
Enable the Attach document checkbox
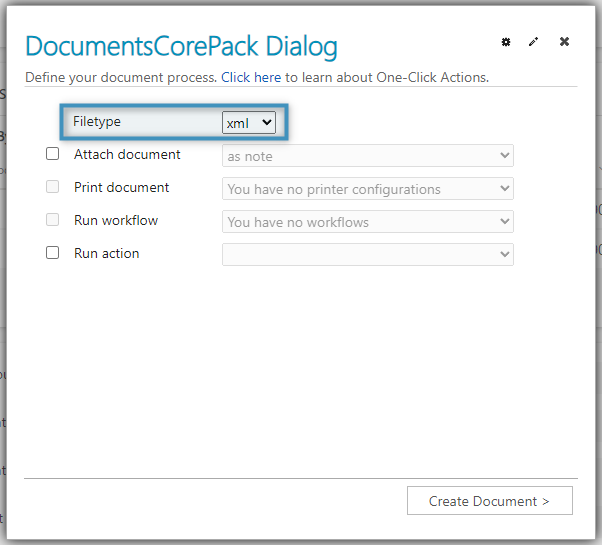53,154
